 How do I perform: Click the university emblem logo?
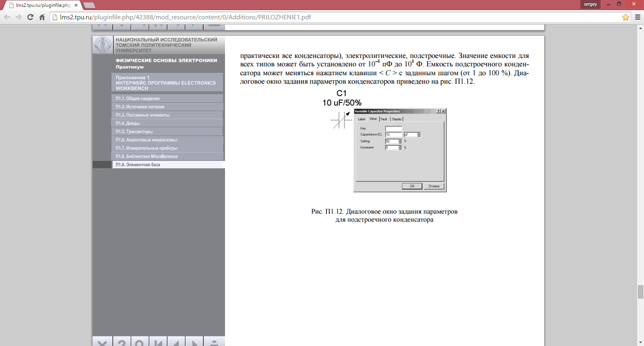[103, 45]
